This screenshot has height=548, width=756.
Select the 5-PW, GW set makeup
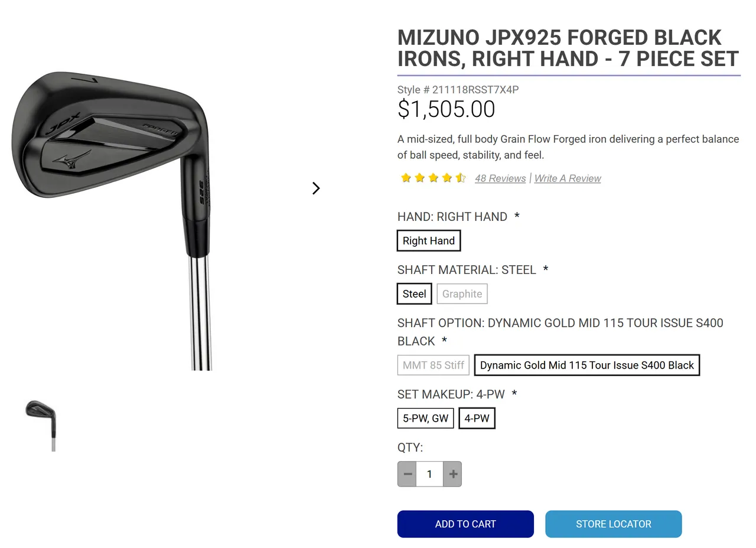click(x=425, y=418)
